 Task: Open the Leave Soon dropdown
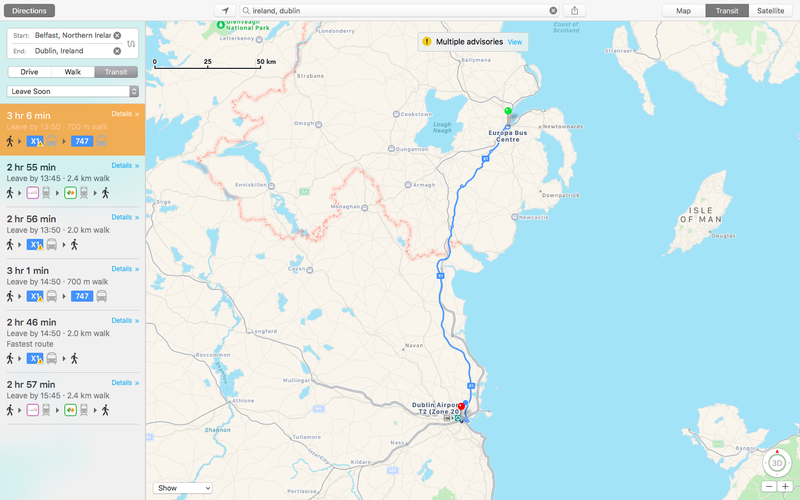pyautogui.click(x=72, y=91)
